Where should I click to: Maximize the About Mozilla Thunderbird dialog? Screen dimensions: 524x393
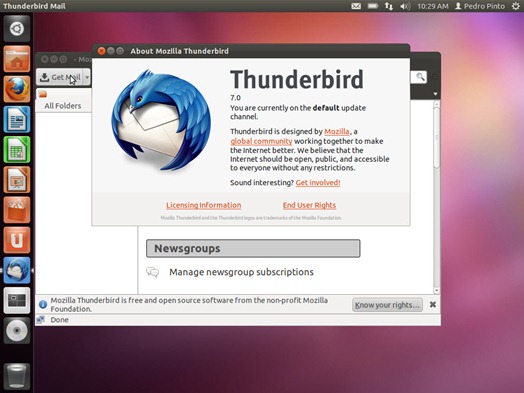pos(120,51)
